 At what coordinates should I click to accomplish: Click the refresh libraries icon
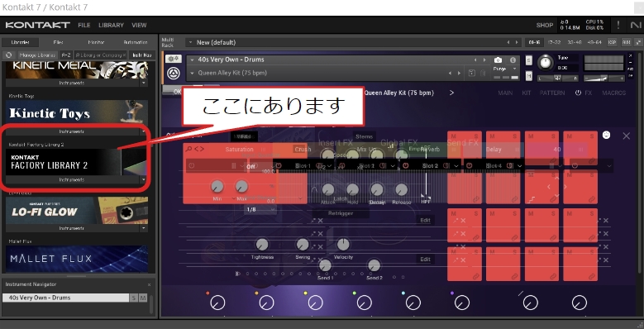coord(8,55)
